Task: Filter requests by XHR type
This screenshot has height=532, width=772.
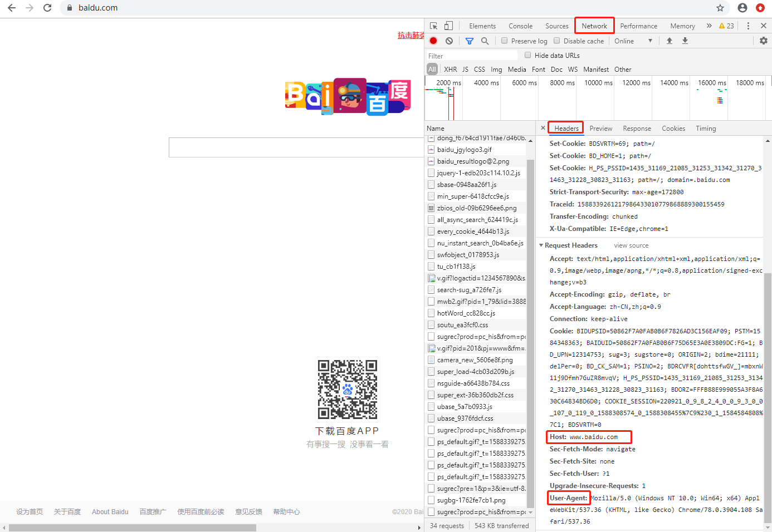Action: (451, 70)
